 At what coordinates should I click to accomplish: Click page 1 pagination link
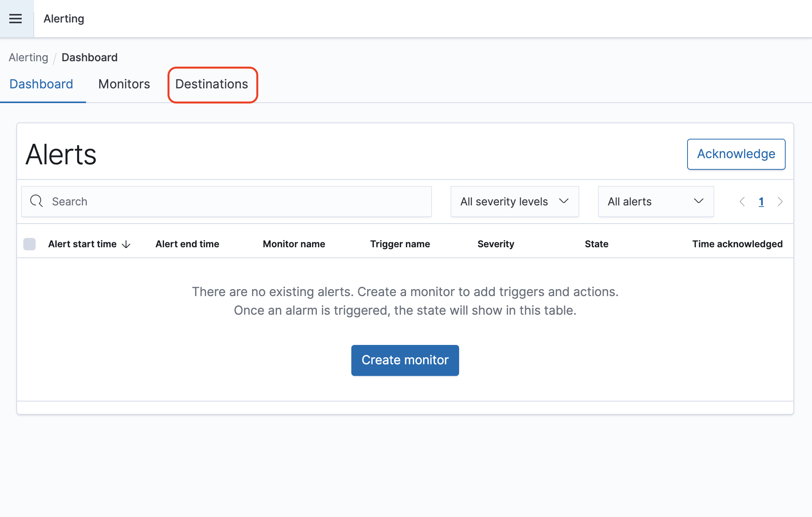click(x=761, y=202)
